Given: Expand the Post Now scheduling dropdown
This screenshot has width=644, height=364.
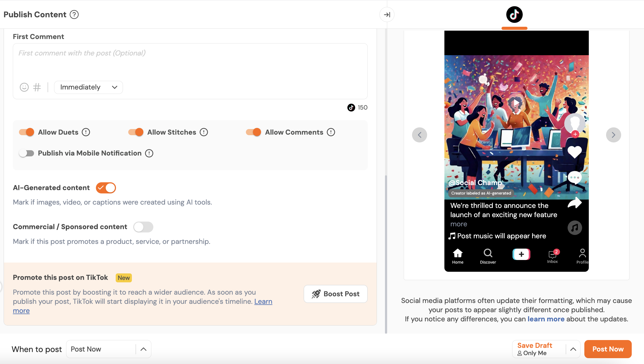Looking at the screenshot, I should pyautogui.click(x=143, y=349).
